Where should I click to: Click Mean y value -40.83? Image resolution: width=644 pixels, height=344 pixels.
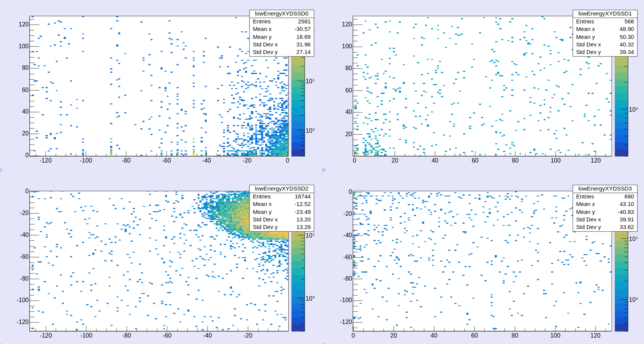pyautogui.click(x=626, y=212)
